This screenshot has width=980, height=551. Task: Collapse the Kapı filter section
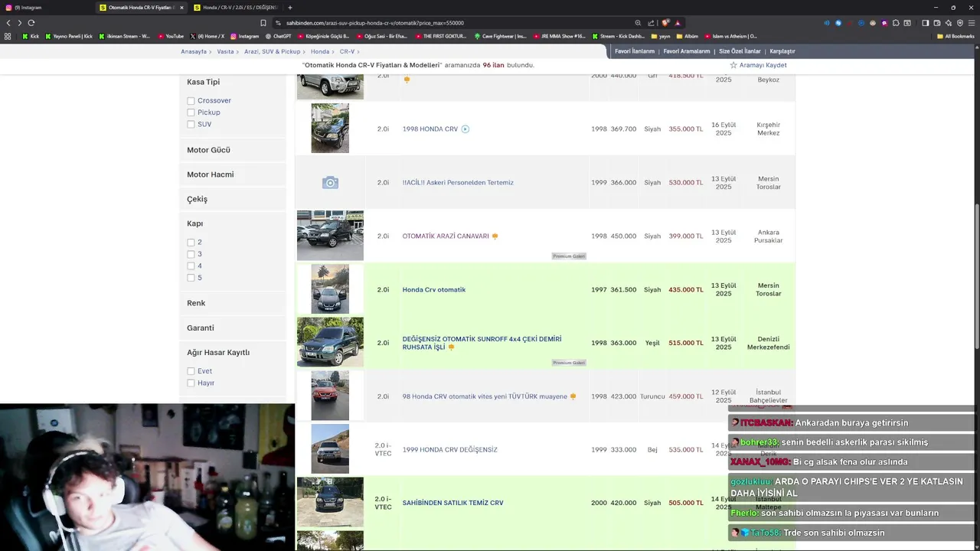(x=195, y=223)
